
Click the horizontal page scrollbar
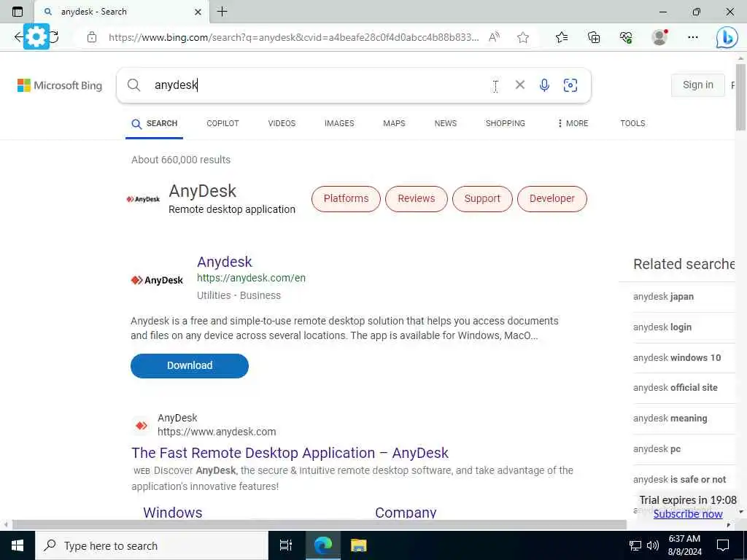pyautogui.click(x=320, y=525)
